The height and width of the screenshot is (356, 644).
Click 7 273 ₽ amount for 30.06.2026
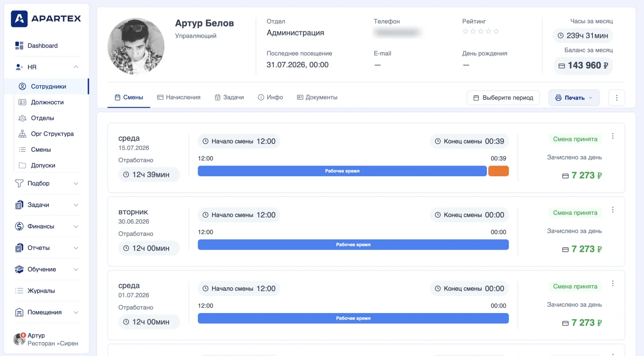pyautogui.click(x=586, y=249)
